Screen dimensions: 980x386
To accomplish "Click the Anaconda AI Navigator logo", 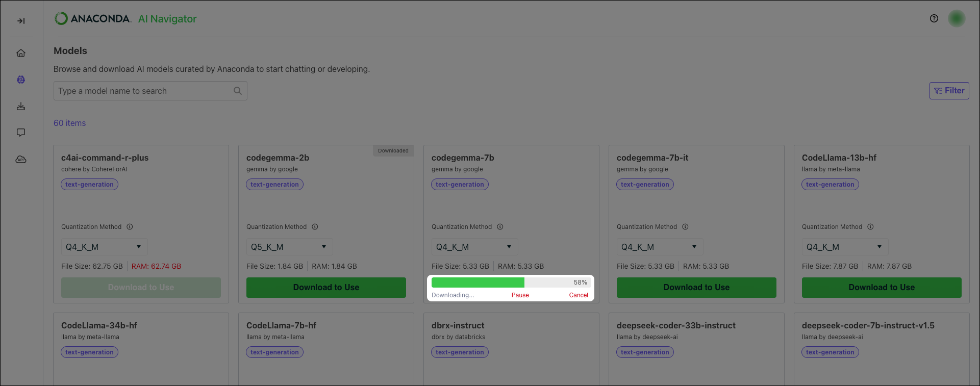I will point(125,19).
